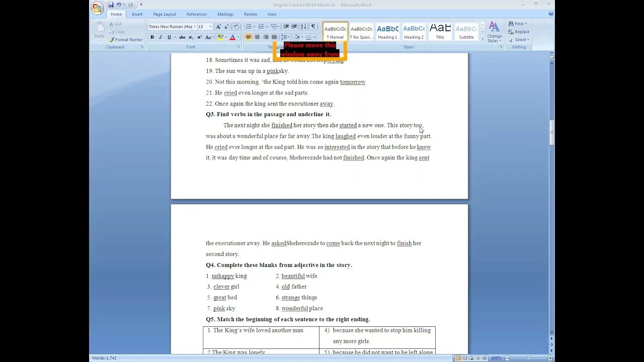Open the Select dropdown in Editing
Viewport: 644px width, 362px height.
(518, 40)
